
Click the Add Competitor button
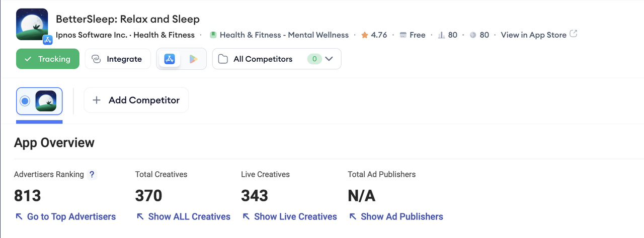[136, 100]
